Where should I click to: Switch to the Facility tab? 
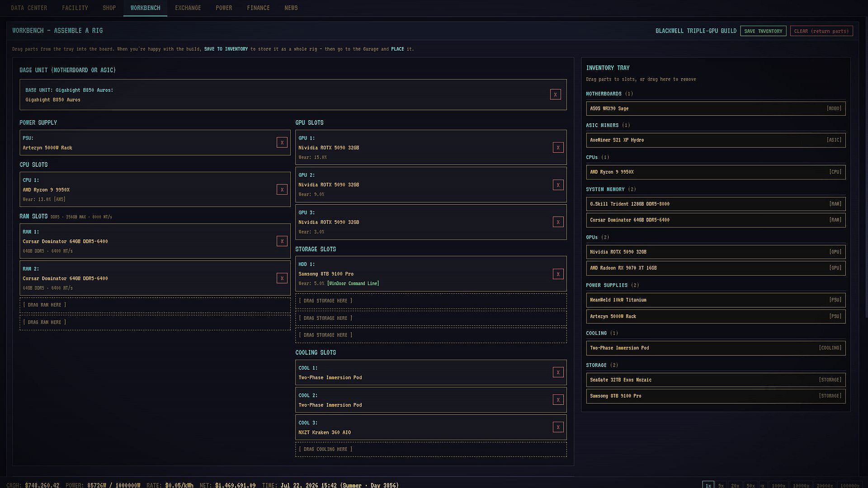coord(75,8)
